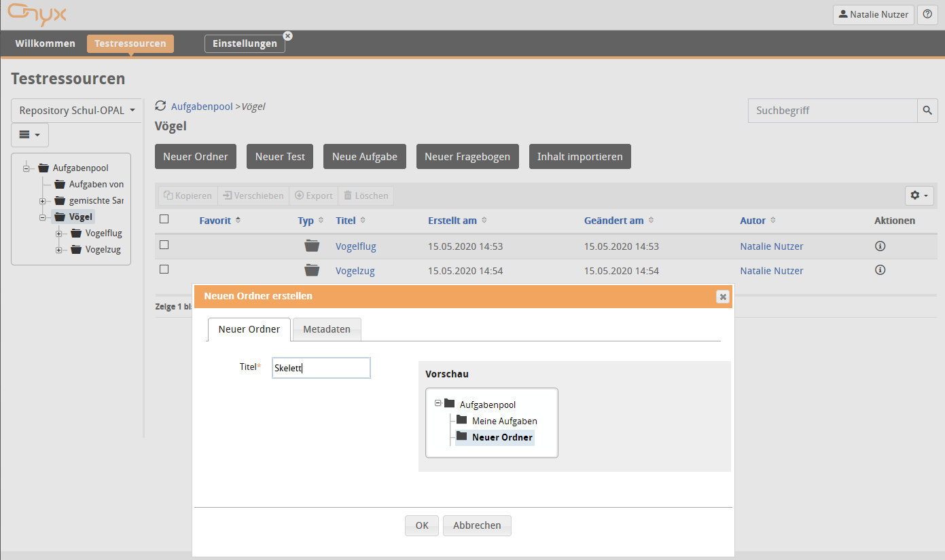Click the search magnifier icon
The width and height of the screenshot is (945, 560).
[927, 111]
